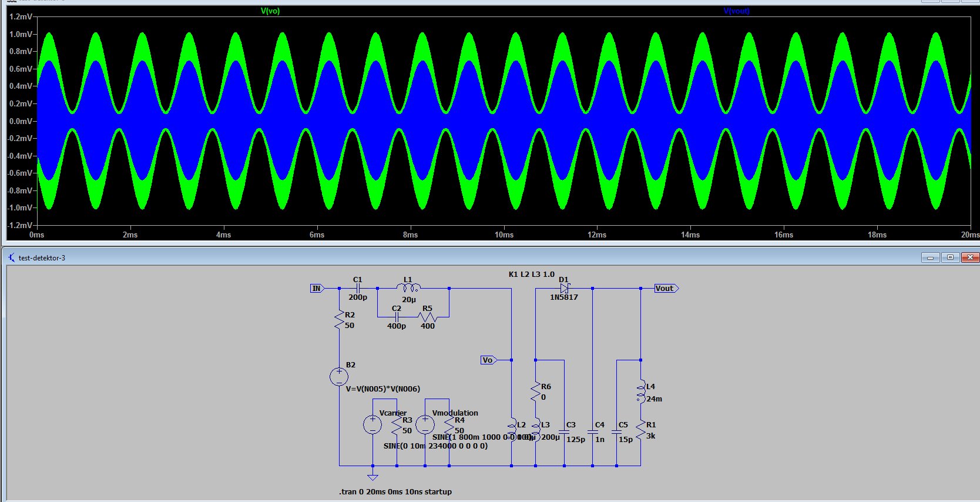This screenshot has width=980, height=502.
Task: Click the R1 resistor symbol
Action: (x=640, y=429)
